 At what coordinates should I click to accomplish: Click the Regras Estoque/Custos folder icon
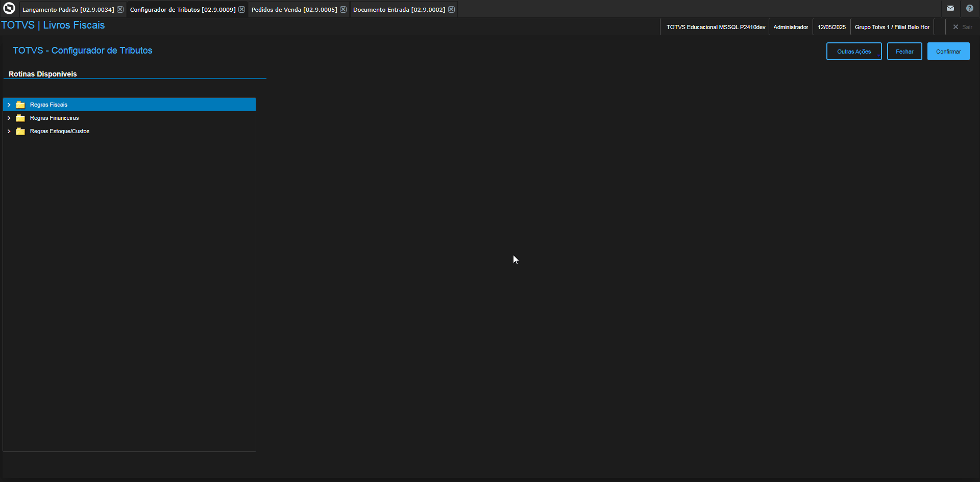[20, 131]
